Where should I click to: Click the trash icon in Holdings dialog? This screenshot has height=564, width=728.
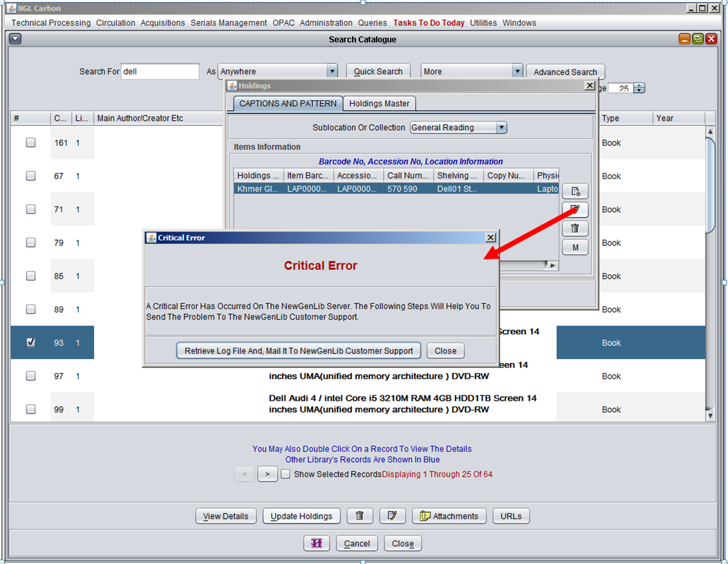click(575, 228)
